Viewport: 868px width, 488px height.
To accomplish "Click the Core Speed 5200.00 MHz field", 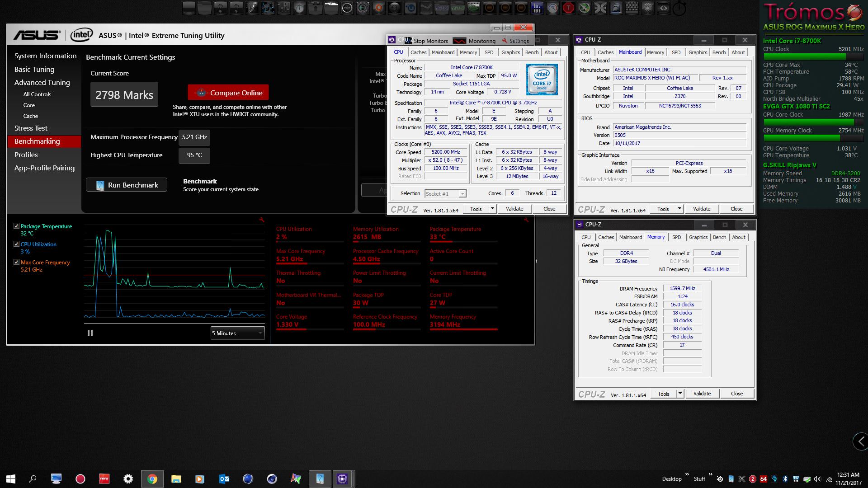I will click(446, 152).
